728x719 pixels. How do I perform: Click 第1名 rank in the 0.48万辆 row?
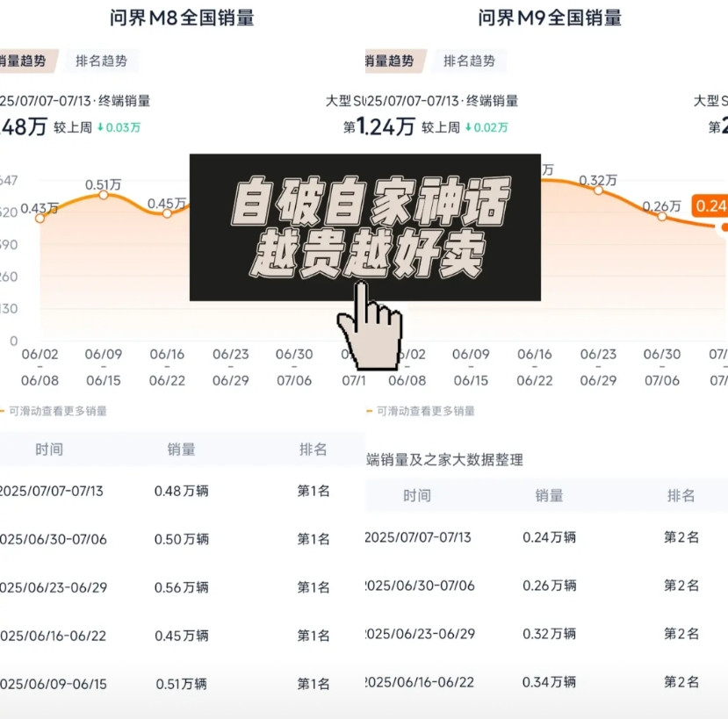[x=314, y=491]
